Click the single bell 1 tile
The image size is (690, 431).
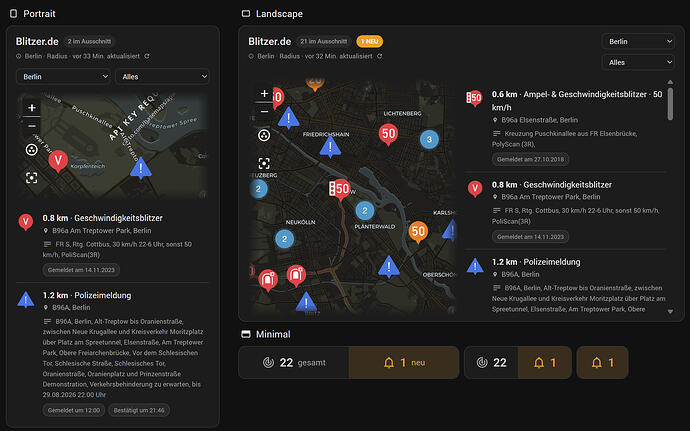point(602,363)
